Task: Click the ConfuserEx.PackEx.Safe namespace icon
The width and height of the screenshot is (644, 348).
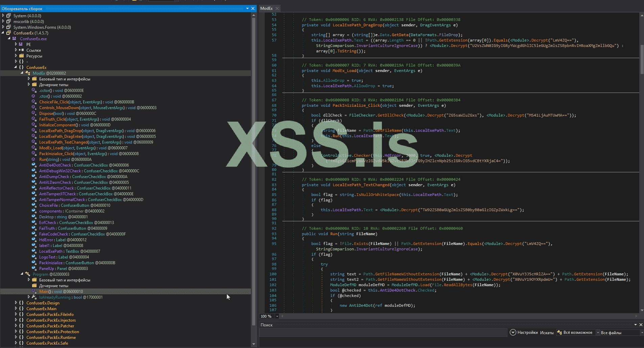Action: coord(21,343)
